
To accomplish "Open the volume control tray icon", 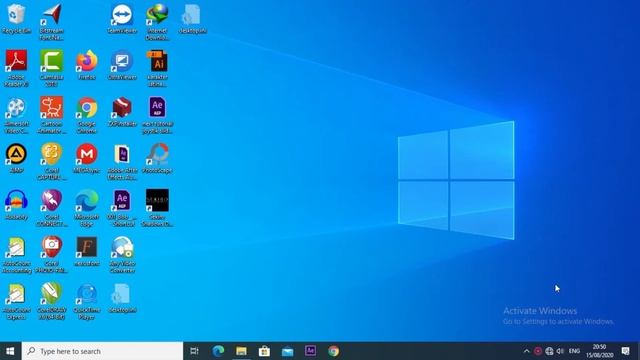I will click(560, 351).
